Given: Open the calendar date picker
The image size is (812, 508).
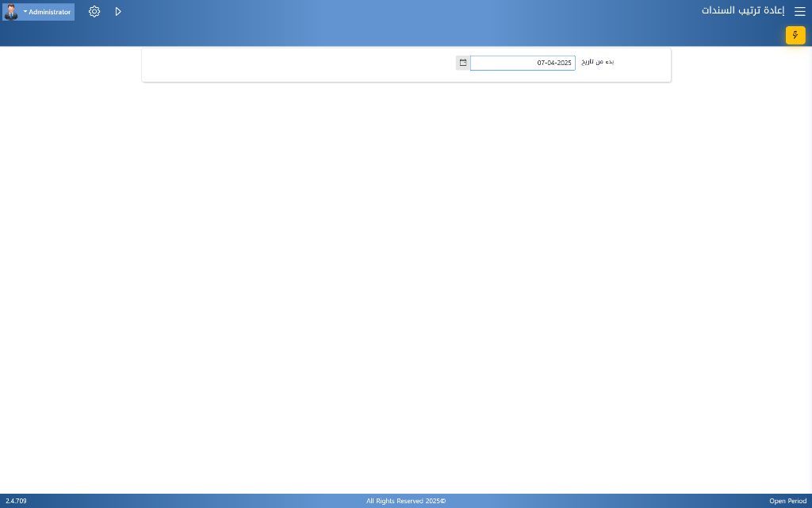Looking at the screenshot, I should click(463, 63).
